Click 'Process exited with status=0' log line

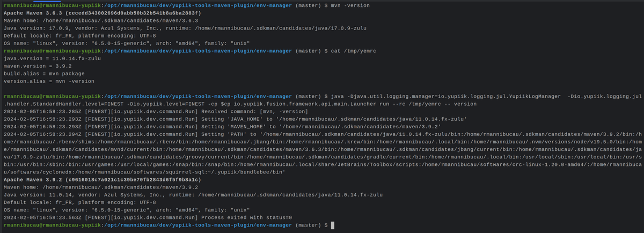click(x=148, y=218)
